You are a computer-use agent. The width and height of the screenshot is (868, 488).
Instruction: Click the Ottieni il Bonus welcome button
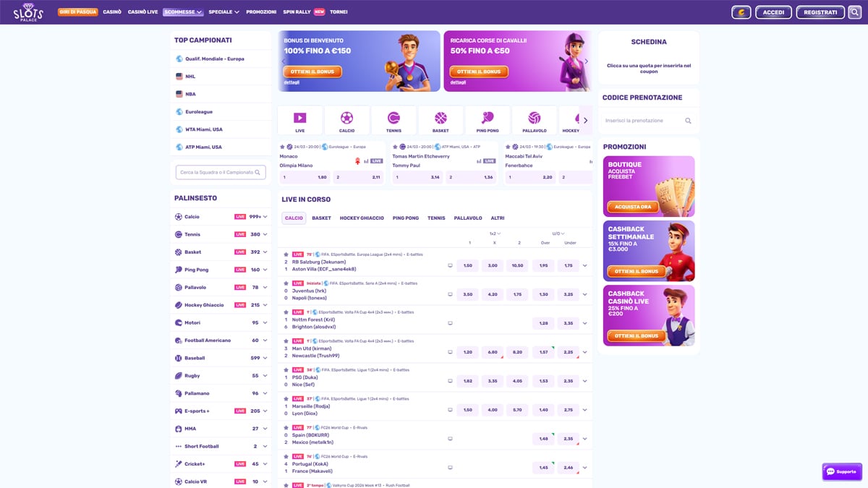tap(311, 72)
